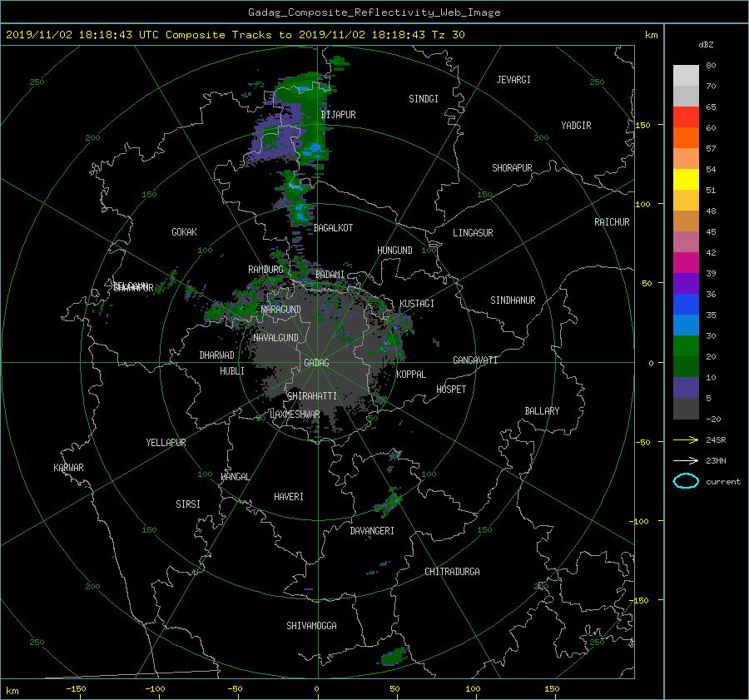The height and width of the screenshot is (700, 749).
Task: Click the CHITRADURGA city label
Action: [x=452, y=572]
